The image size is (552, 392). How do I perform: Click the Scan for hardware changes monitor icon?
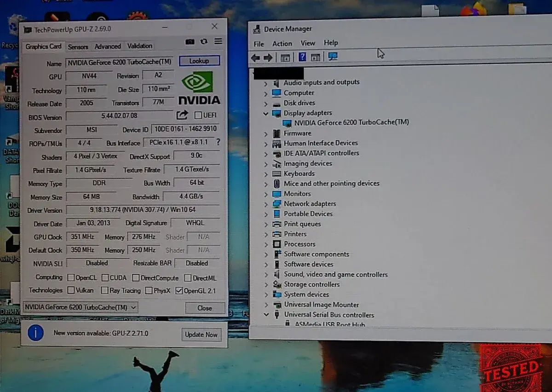pyautogui.click(x=333, y=57)
